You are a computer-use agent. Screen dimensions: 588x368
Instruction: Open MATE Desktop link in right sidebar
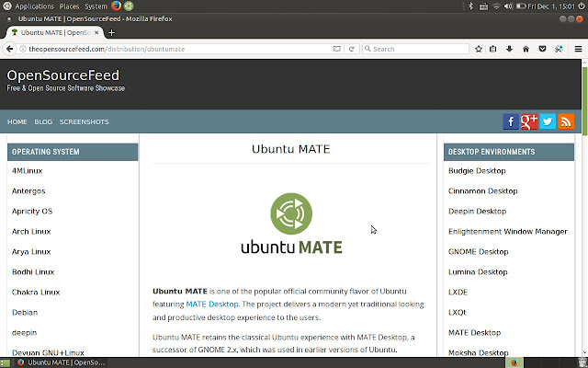pos(474,333)
